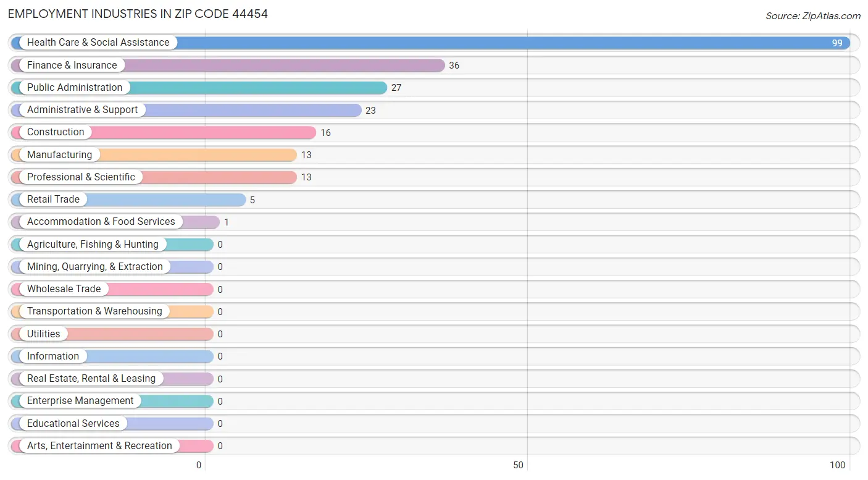Click the value 16 beside Construction bar
The width and height of the screenshot is (868, 480).
tap(325, 133)
